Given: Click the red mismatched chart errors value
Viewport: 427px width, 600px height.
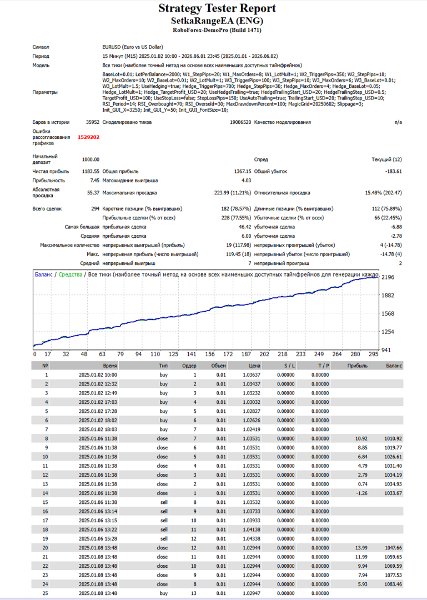Looking at the screenshot, I should 88,137.
